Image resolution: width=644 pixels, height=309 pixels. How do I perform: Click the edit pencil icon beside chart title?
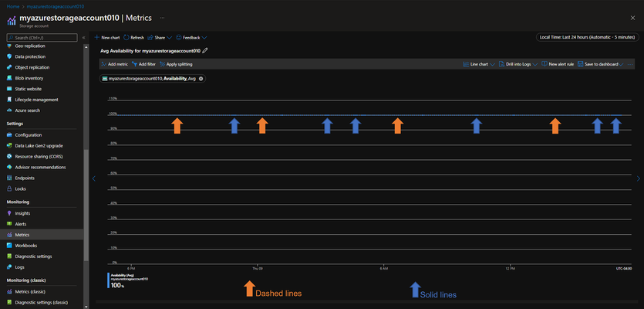(x=205, y=51)
